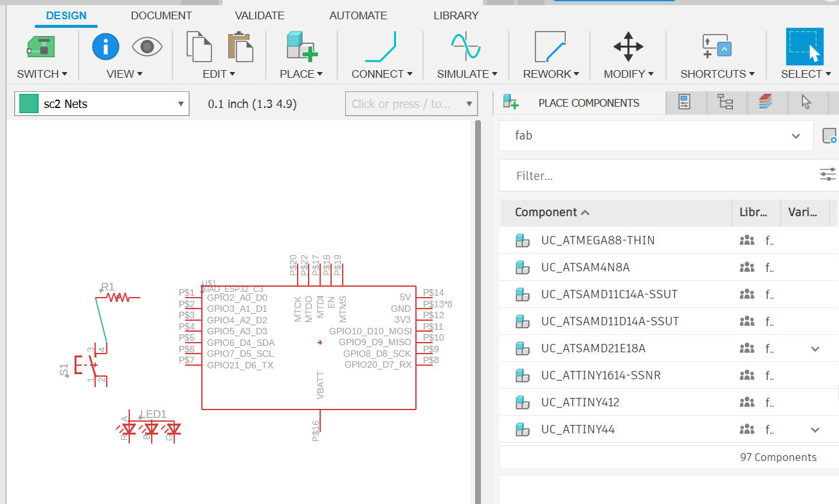Open the Display Layers panel tab
839x504 pixels.
pos(764,102)
